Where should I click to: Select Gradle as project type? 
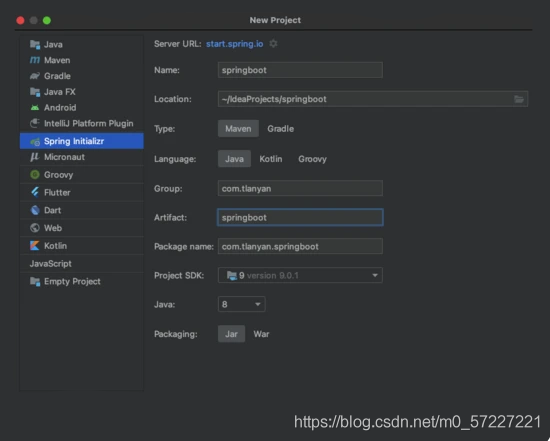281,129
